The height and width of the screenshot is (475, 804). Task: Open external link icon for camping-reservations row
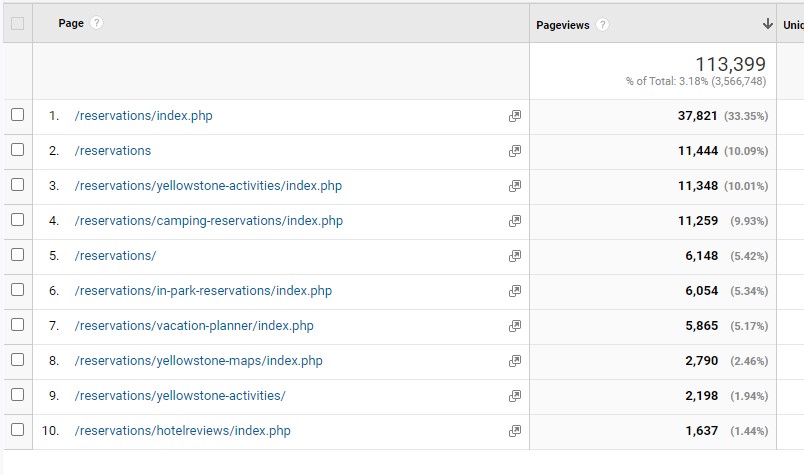pyautogui.click(x=515, y=221)
